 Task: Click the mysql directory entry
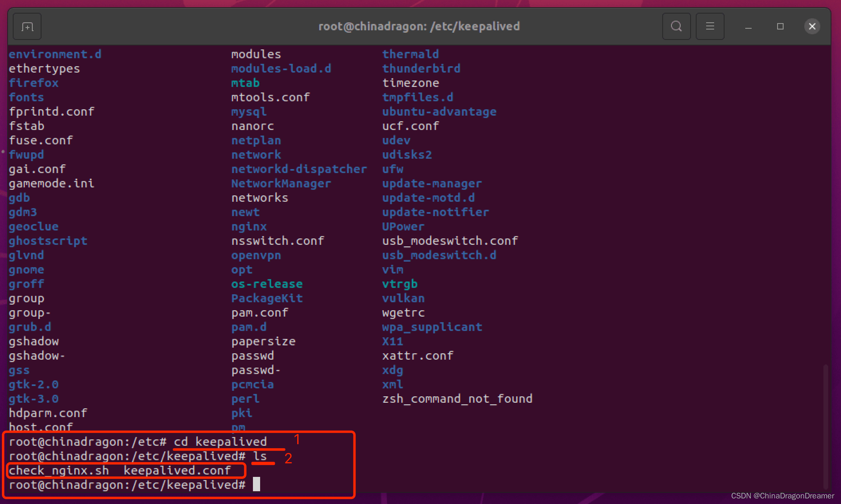click(249, 112)
